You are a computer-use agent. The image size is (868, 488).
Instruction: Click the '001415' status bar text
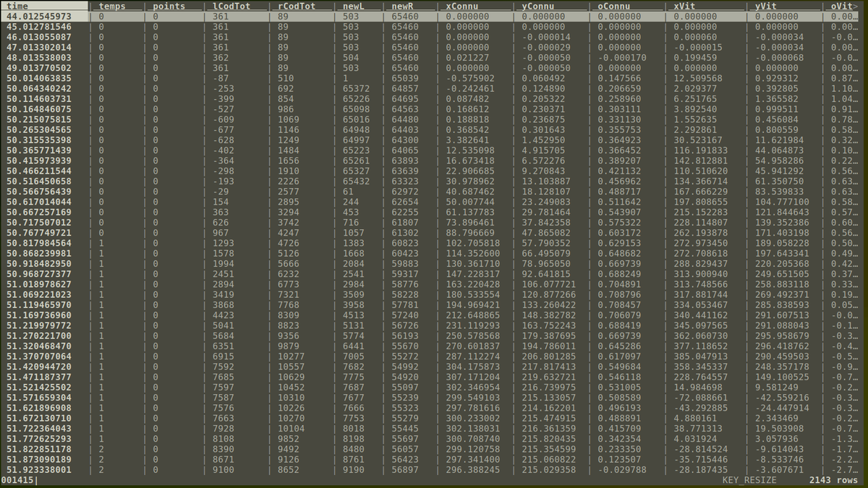[16, 480]
